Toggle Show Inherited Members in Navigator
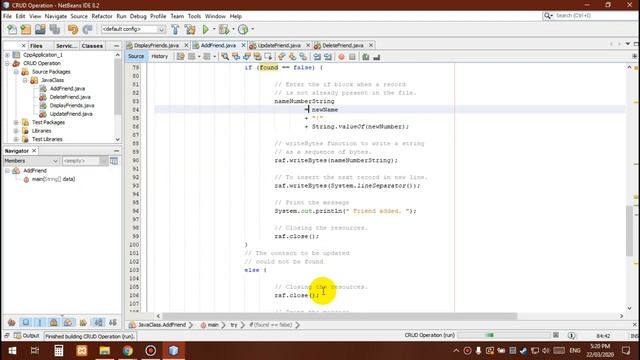This screenshot has height=360, width=640. click(x=12, y=322)
